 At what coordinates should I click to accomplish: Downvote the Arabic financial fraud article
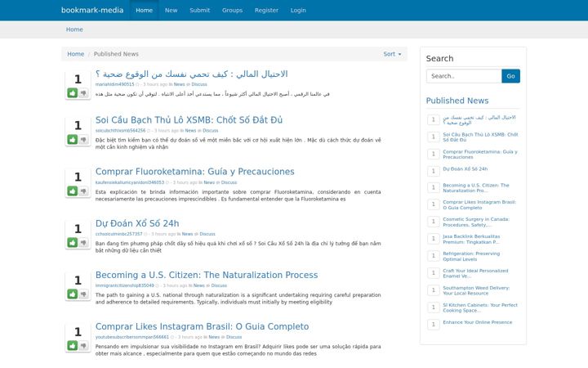click(x=83, y=92)
